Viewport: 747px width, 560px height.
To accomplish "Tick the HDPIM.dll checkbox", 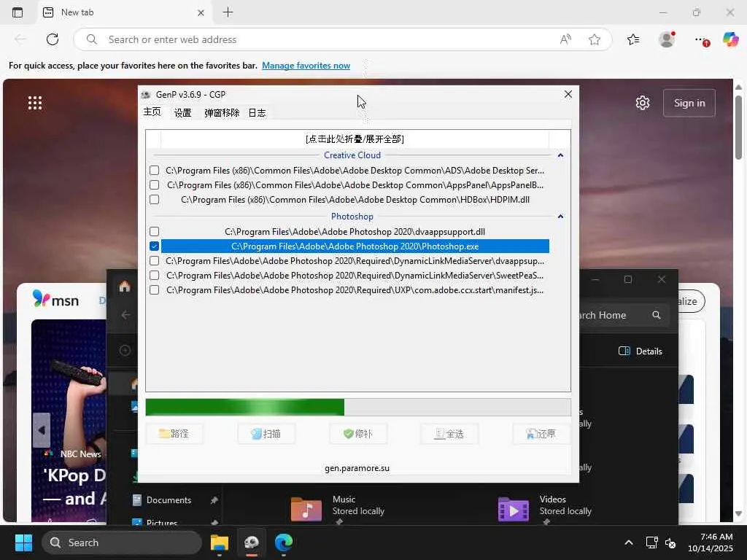I will click(154, 200).
